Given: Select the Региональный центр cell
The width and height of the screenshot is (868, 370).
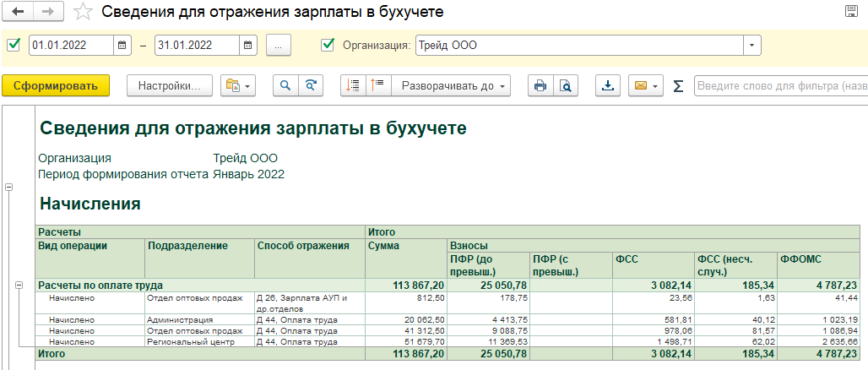Looking at the screenshot, I should [199, 342].
